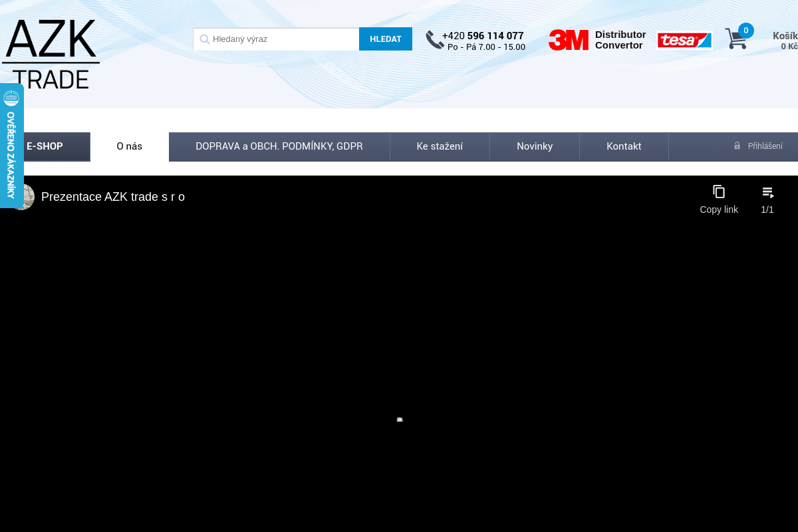The image size is (798, 532).
Task: Click the 3M distributor logo
Action: [569, 40]
